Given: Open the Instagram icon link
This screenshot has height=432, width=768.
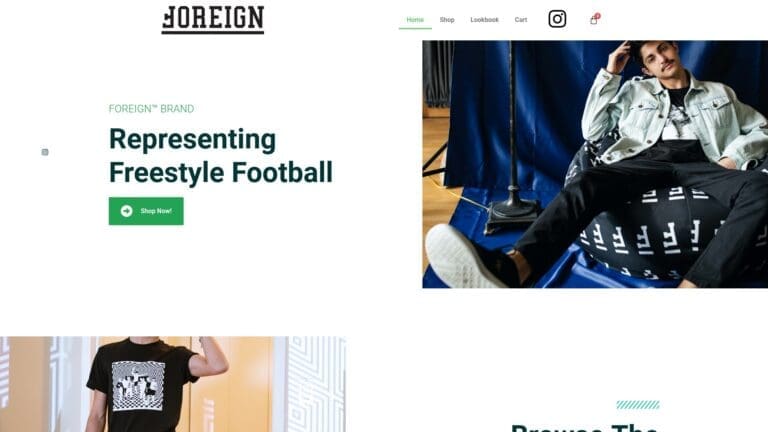Looking at the screenshot, I should [x=557, y=19].
